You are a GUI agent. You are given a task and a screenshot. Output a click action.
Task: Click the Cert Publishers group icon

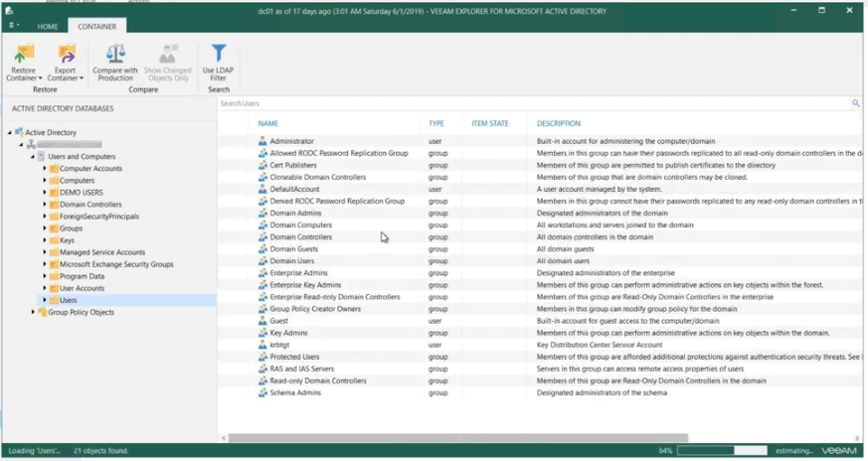(262, 165)
